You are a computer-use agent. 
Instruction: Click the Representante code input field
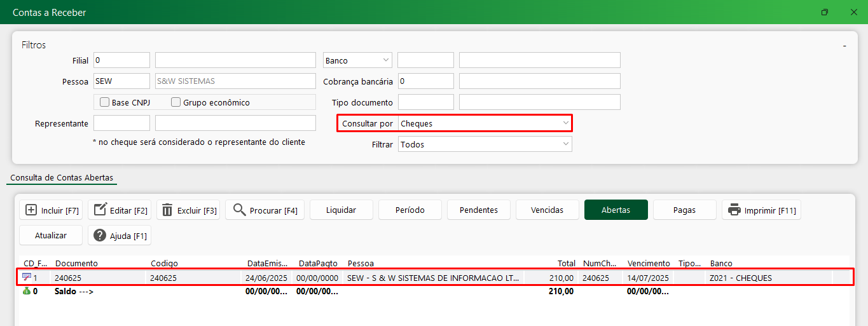(121, 123)
